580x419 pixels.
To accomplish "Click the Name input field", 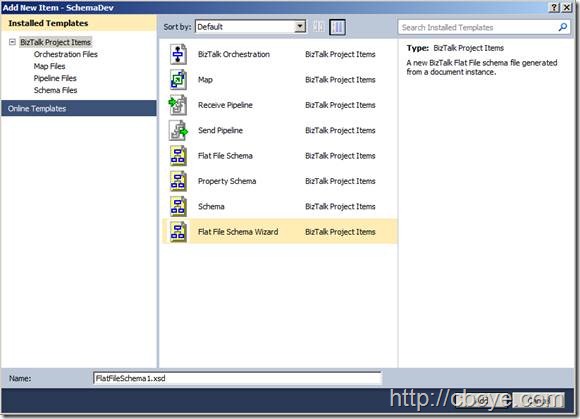I will pyautogui.click(x=237, y=378).
